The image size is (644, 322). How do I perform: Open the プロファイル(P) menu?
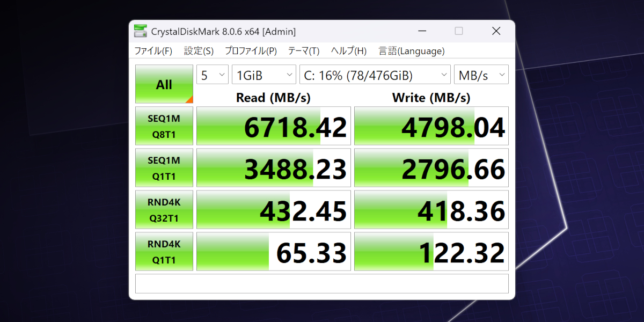click(251, 51)
